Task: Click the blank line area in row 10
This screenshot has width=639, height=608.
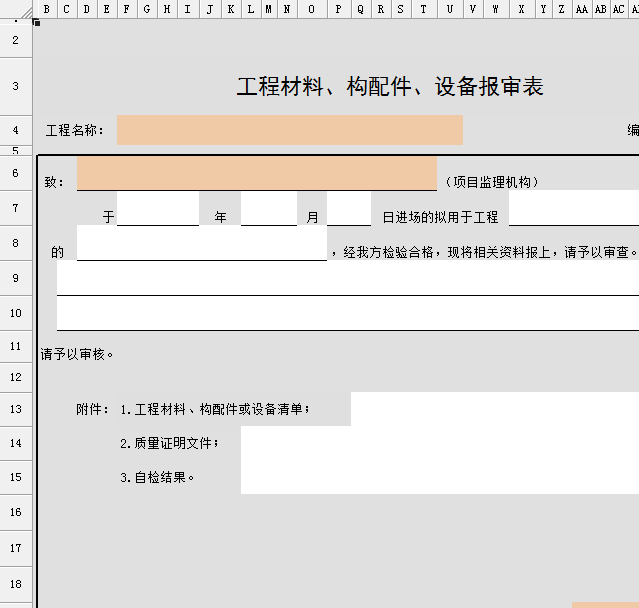Action: tap(347, 313)
